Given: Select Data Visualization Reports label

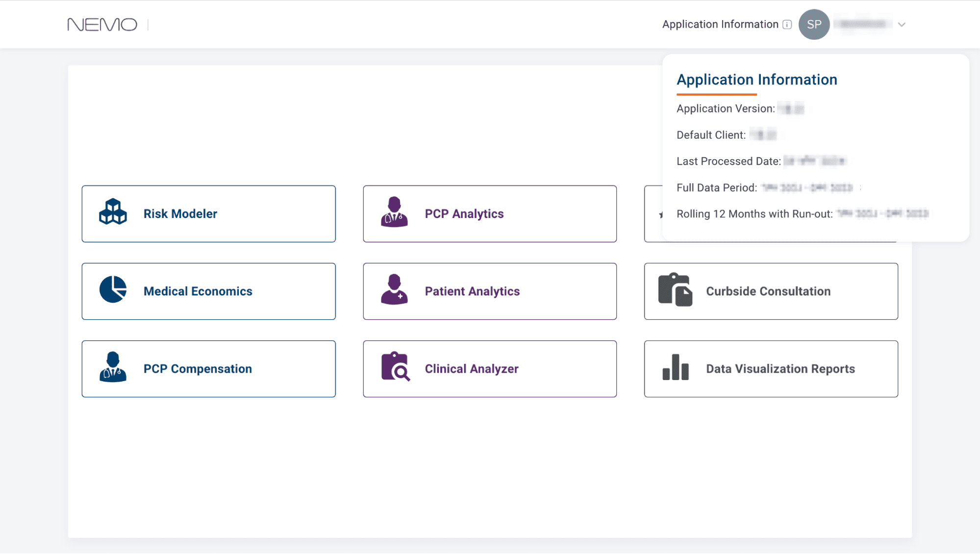Looking at the screenshot, I should click(780, 369).
